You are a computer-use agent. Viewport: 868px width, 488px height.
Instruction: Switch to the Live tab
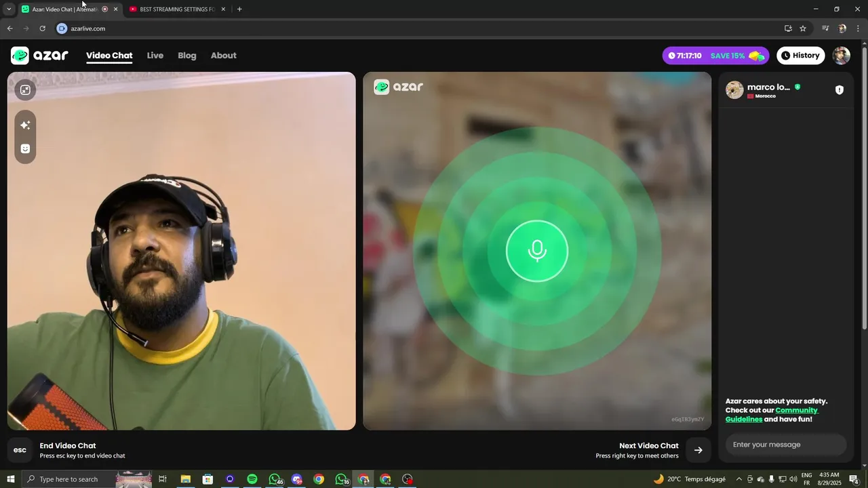(155, 56)
